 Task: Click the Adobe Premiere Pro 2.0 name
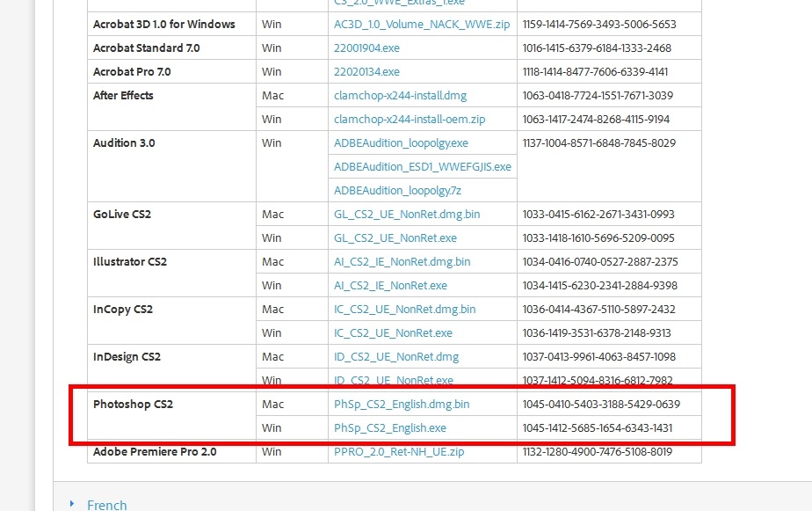(x=155, y=452)
